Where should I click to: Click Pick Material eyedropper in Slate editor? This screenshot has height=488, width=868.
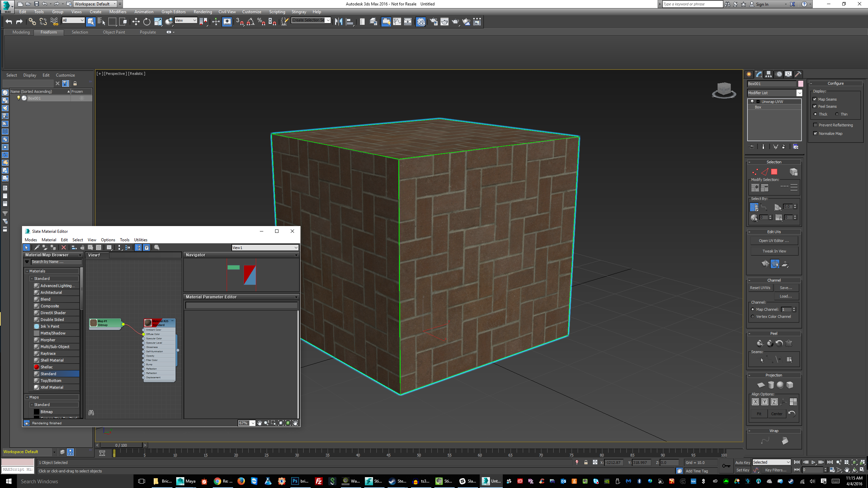point(37,248)
